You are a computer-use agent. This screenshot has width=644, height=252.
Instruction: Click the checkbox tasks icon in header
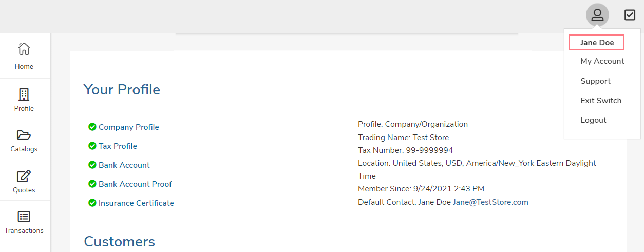630,15
